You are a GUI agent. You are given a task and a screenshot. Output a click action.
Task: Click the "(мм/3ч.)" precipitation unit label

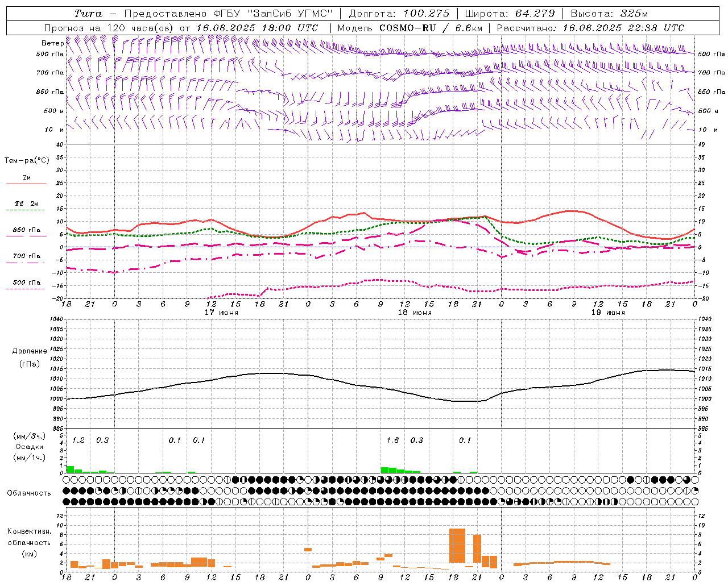[x=29, y=436]
